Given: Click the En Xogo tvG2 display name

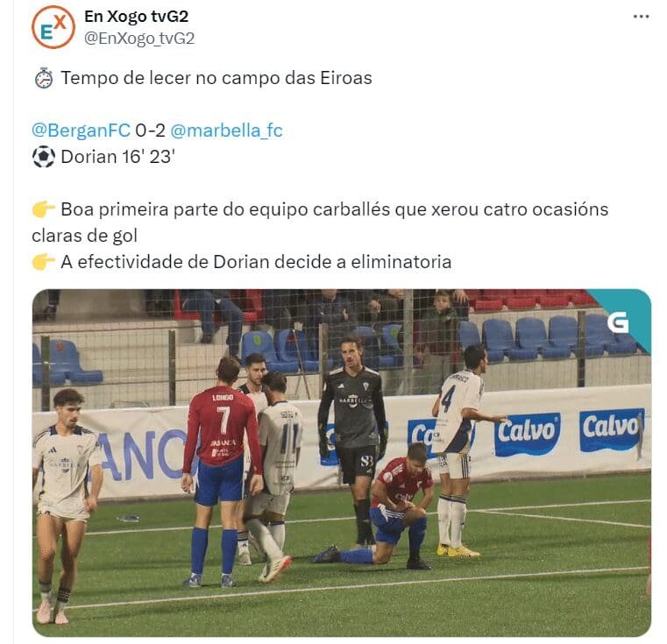Looking at the screenshot, I should pos(136,17).
